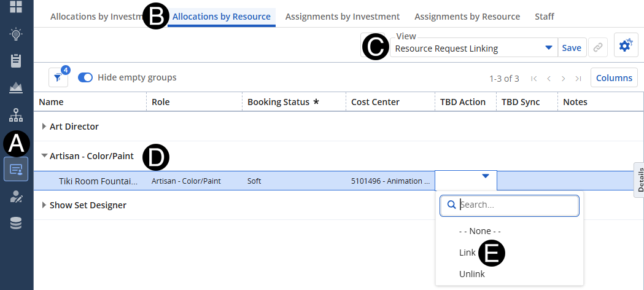
Task: Switch to the Assignments by Investment tab
Action: pyautogui.click(x=343, y=17)
